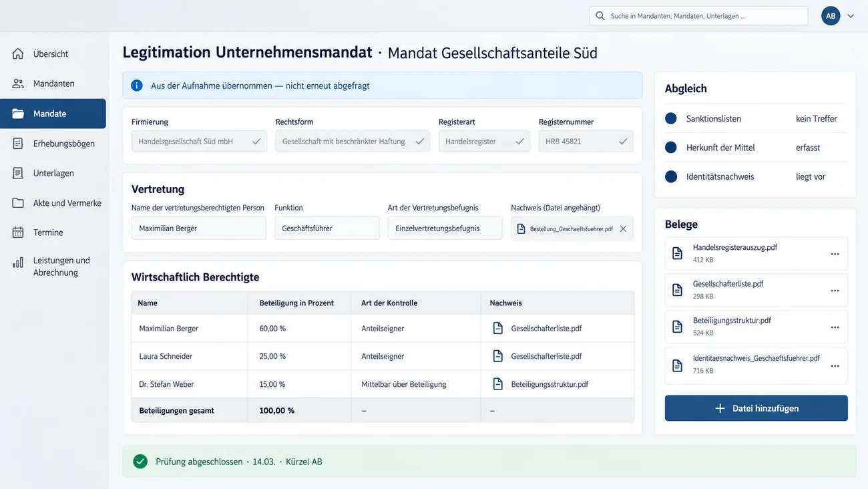Open options menu for Handelsregisterauszug.pdf
Screen dimensions: 868x489
click(835, 254)
